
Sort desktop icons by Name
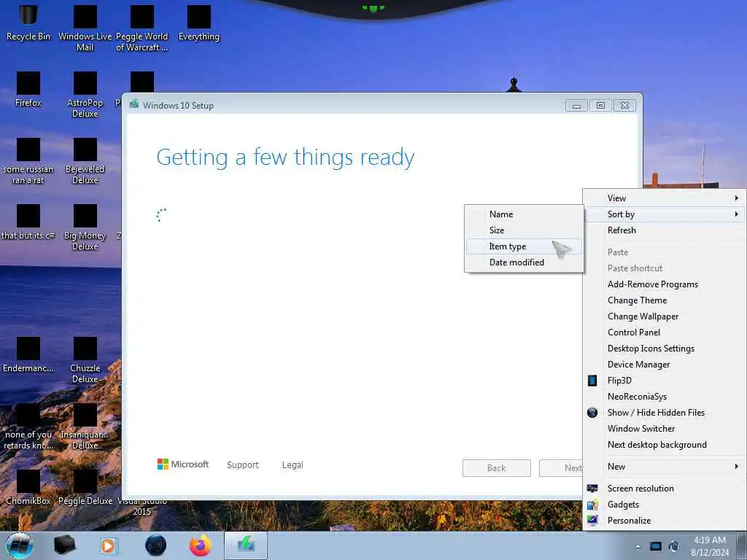[524, 214]
